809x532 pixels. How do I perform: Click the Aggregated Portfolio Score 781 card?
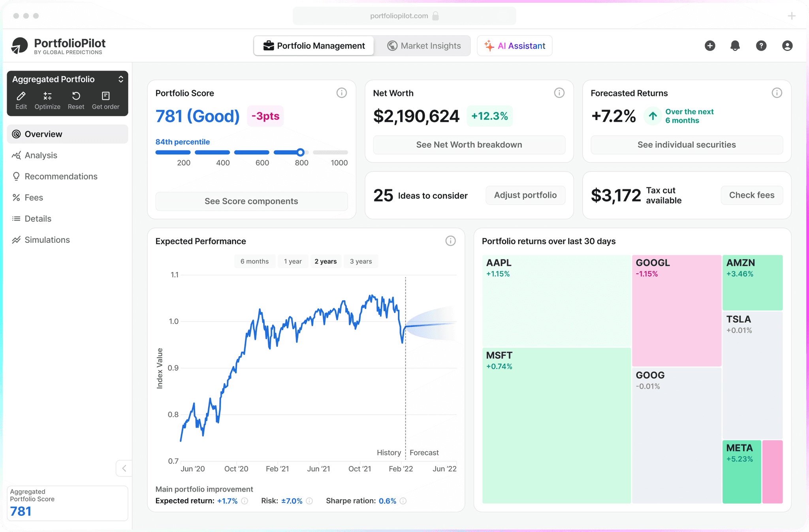[68, 504]
